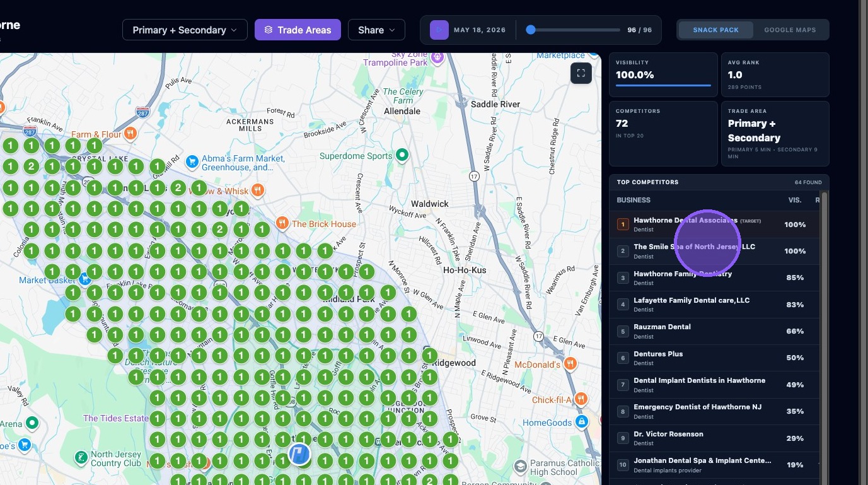The width and height of the screenshot is (868, 485).
Task: Click the Market Basket shopping cart icon
Action: (x=86, y=278)
